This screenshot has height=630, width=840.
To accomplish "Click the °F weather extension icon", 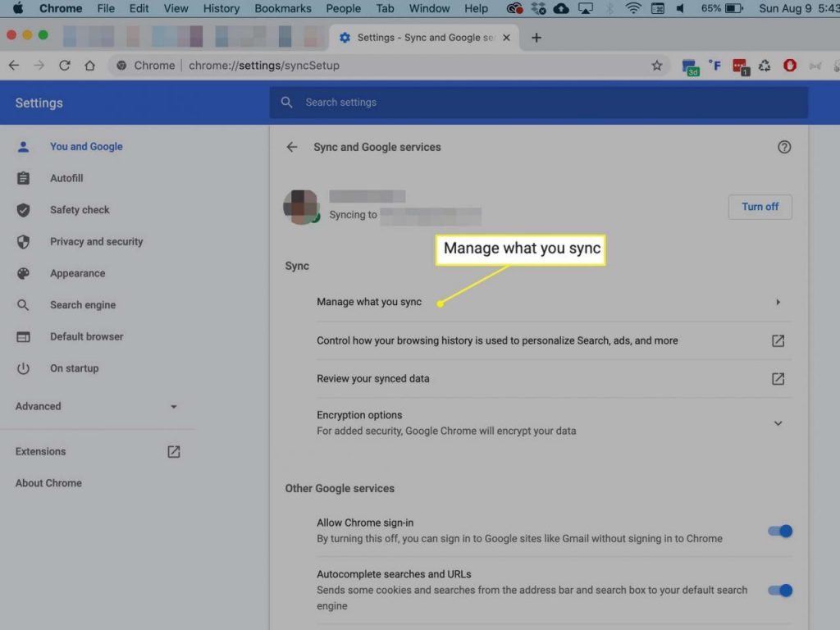I will (x=714, y=66).
